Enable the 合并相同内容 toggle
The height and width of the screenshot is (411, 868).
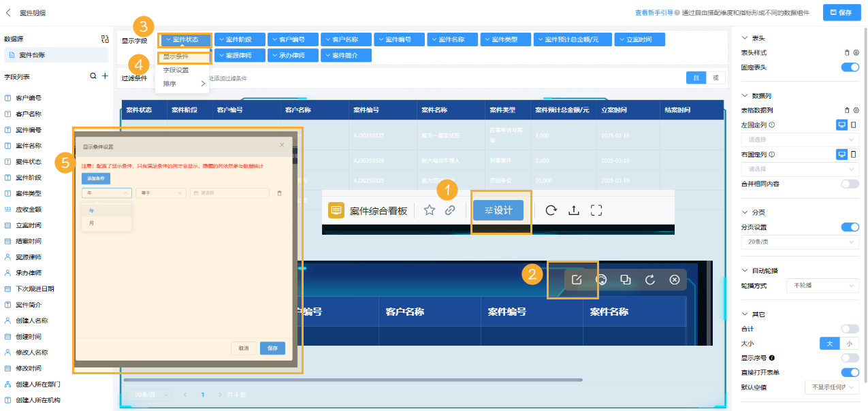coord(850,184)
